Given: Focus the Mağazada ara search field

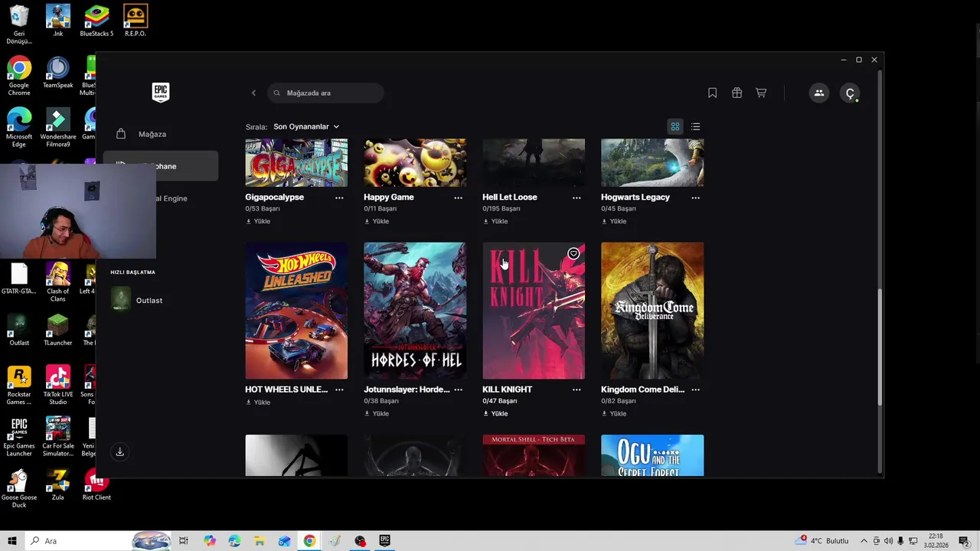Looking at the screenshot, I should [x=326, y=93].
